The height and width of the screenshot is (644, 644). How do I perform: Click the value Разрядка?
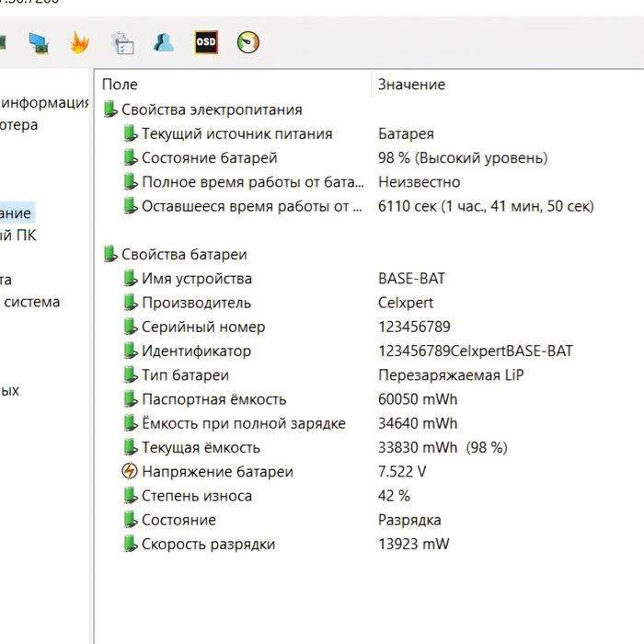click(409, 520)
